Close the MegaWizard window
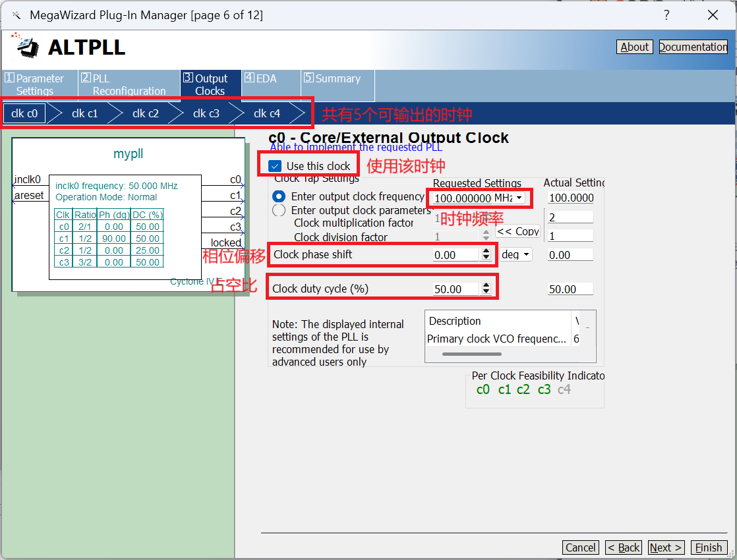 point(713,15)
